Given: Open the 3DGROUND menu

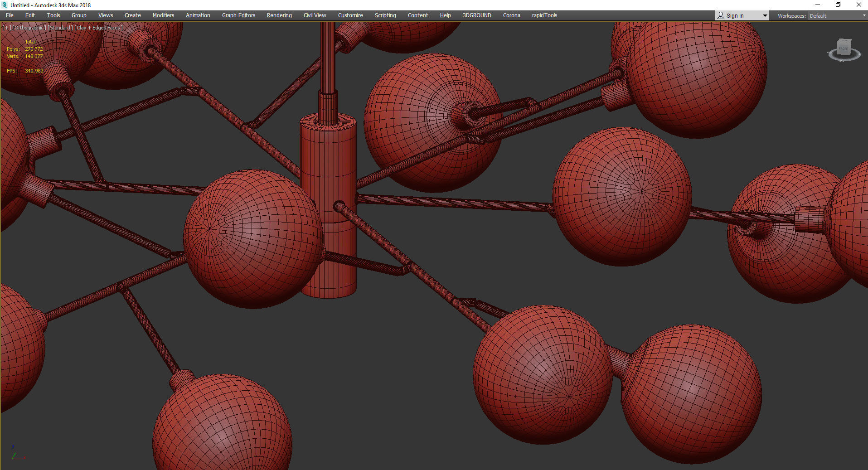Looking at the screenshot, I should click(477, 15).
